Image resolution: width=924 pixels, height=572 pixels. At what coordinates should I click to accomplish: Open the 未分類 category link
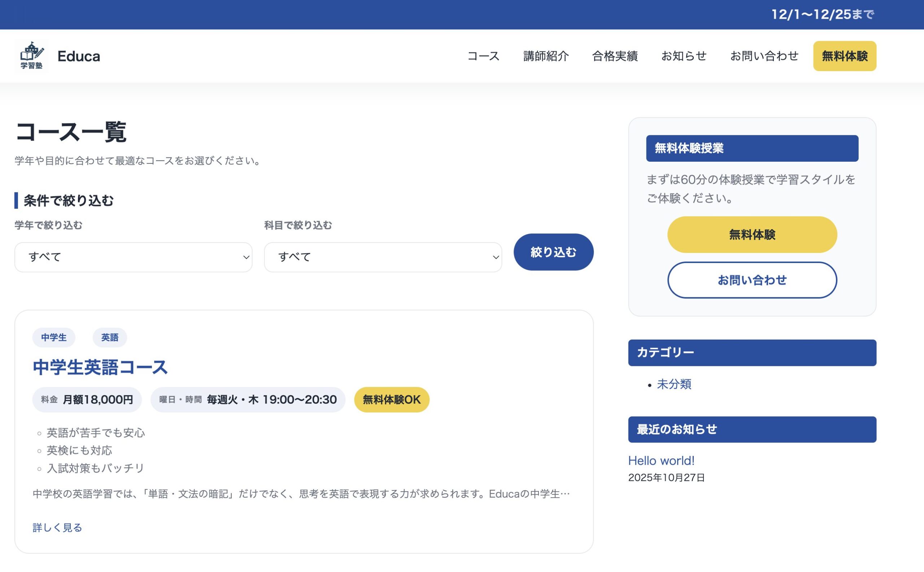click(x=674, y=384)
